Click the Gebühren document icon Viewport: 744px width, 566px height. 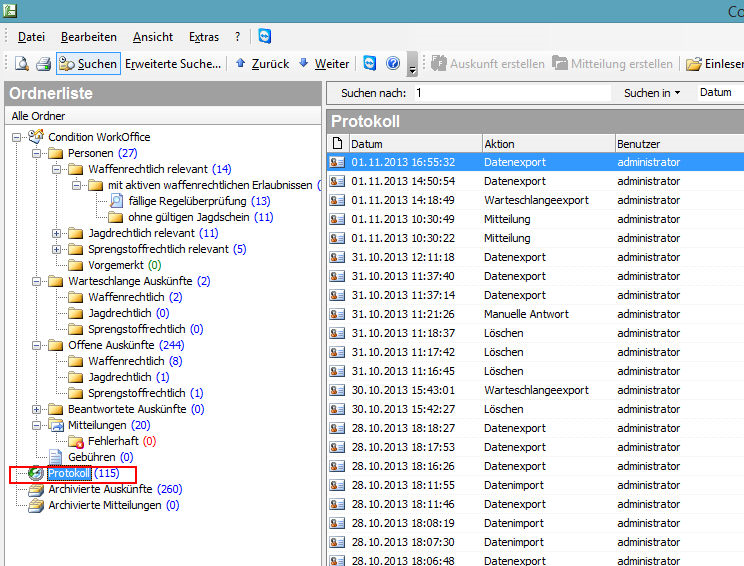(57, 457)
